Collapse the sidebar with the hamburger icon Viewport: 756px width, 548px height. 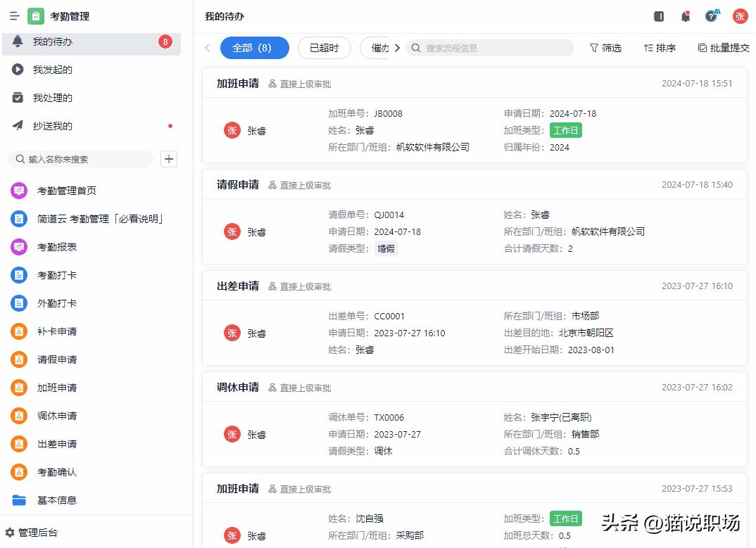pyautogui.click(x=15, y=16)
